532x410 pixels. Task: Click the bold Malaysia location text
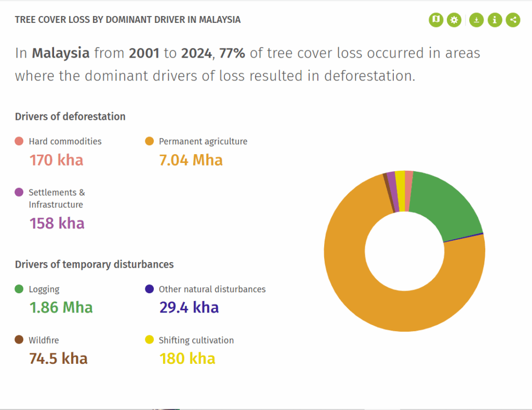[61, 53]
